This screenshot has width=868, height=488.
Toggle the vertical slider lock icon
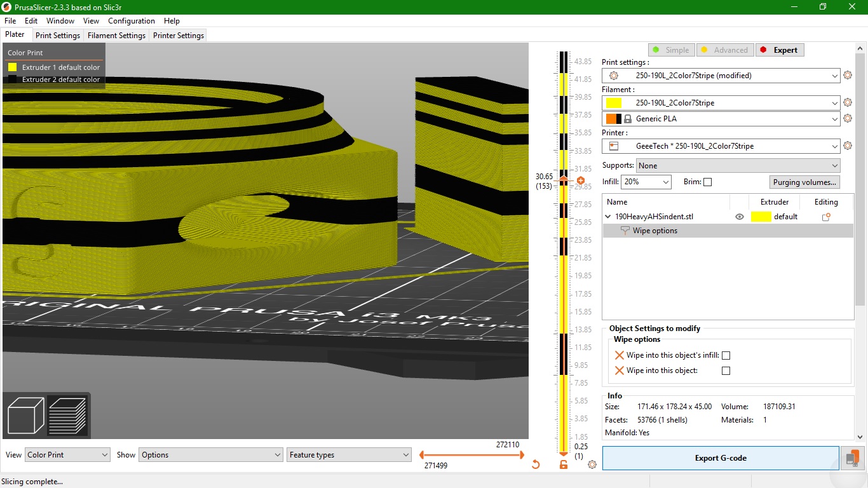(x=563, y=464)
